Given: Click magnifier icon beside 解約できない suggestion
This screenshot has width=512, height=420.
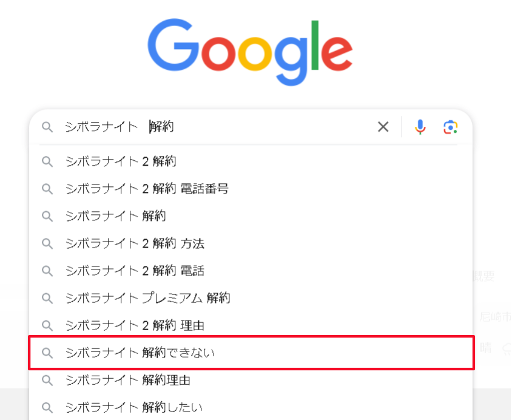Looking at the screenshot, I should (47, 353).
